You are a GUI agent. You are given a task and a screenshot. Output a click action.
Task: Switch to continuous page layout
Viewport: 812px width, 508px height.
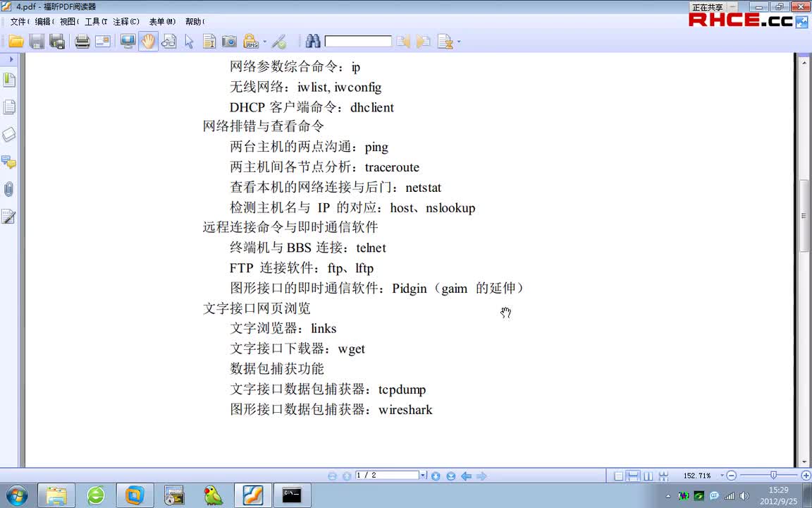point(633,476)
